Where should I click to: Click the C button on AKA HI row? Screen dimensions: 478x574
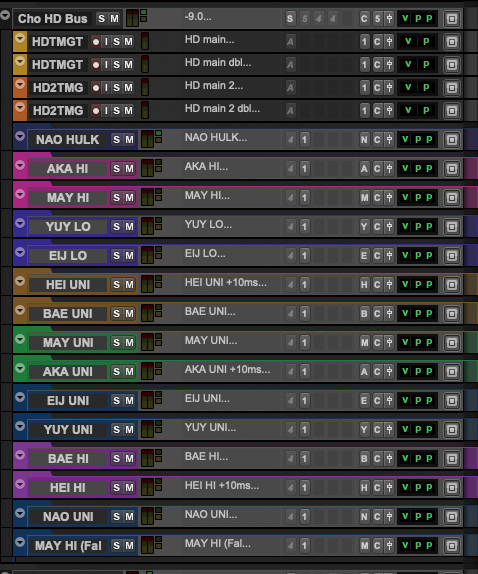pos(377,169)
